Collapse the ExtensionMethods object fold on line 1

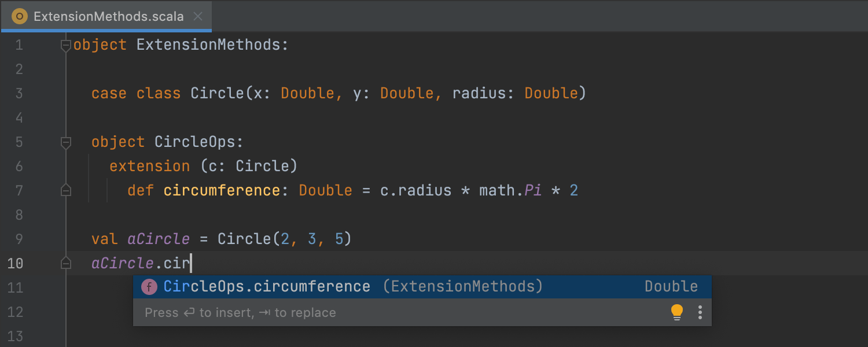click(66, 45)
